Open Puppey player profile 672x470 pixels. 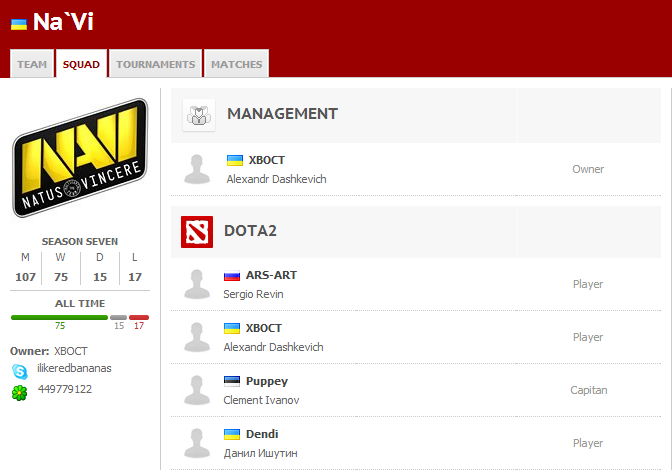[x=267, y=381]
